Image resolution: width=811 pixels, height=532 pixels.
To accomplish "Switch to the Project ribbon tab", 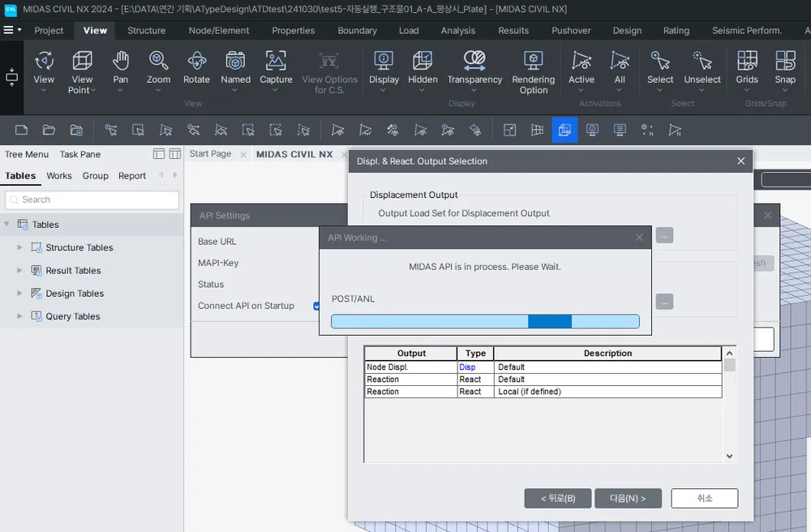I will click(49, 31).
